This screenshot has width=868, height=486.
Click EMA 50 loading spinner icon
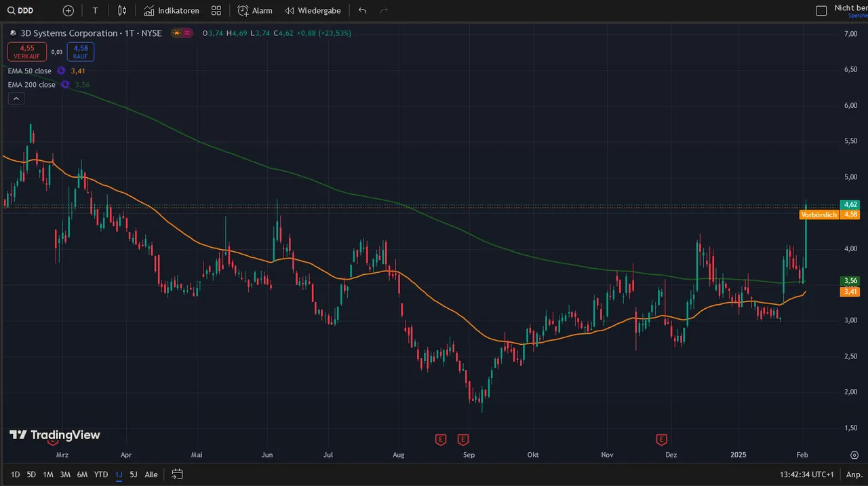coord(61,71)
